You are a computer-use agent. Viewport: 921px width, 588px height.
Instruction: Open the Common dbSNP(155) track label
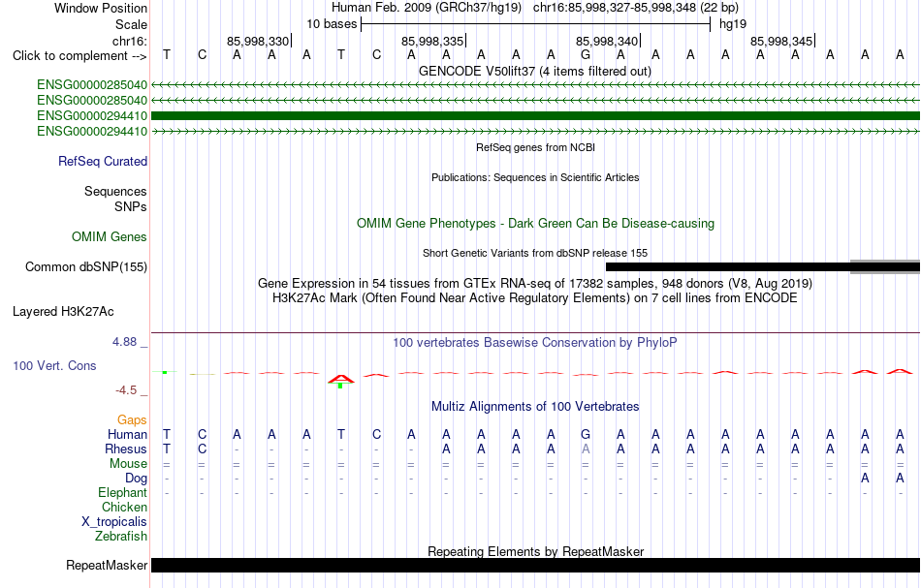pos(86,267)
